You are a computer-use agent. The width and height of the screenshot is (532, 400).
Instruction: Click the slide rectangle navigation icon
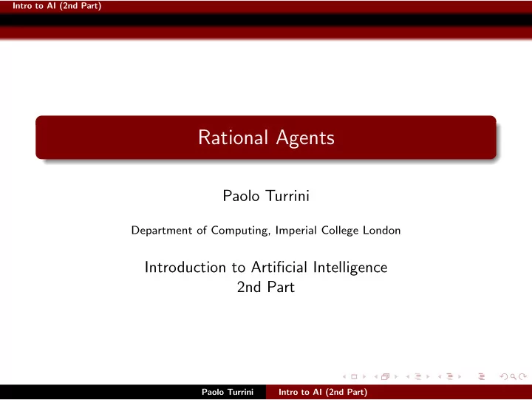[x=354, y=376]
